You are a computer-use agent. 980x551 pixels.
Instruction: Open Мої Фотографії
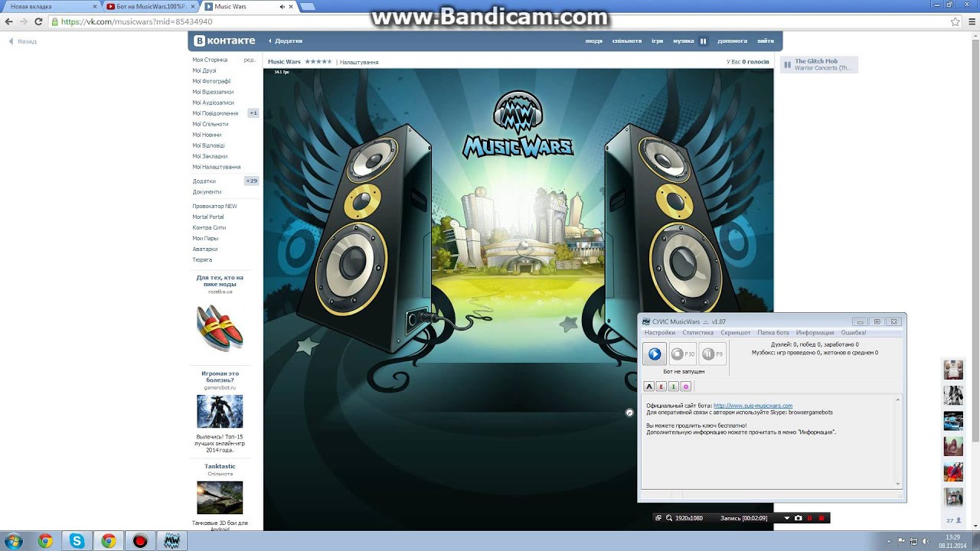(211, 81)
